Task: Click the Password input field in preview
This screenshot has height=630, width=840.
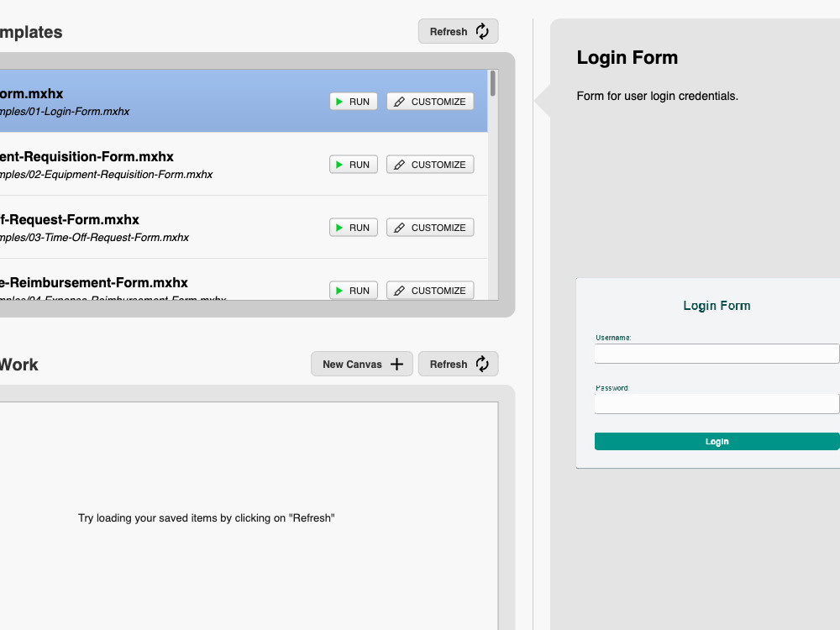Action: [x=717, y=404]
